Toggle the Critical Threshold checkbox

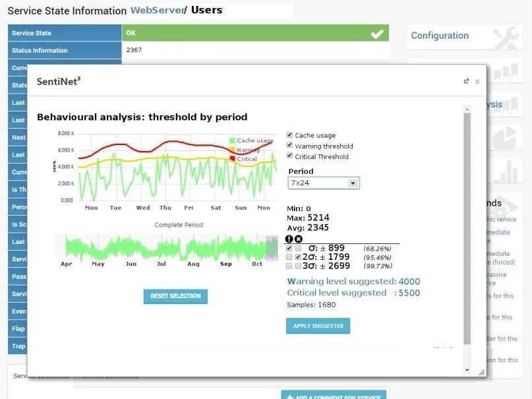click(289, 156)
